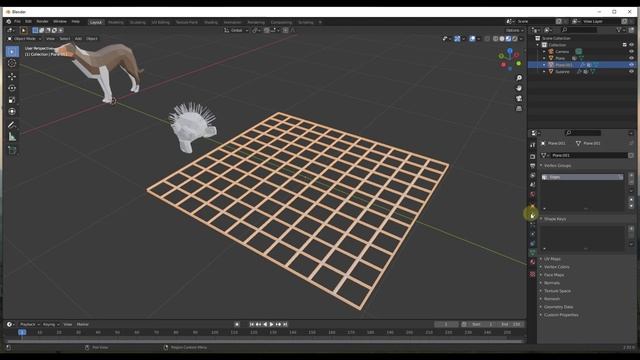Open the View Layer properties tab
The image size is (640, 360).
pyautogui.click(x=532, y=176)
